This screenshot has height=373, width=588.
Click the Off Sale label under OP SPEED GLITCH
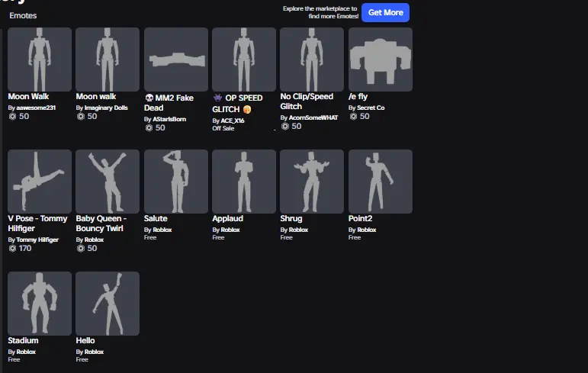[x=223, y=128]
